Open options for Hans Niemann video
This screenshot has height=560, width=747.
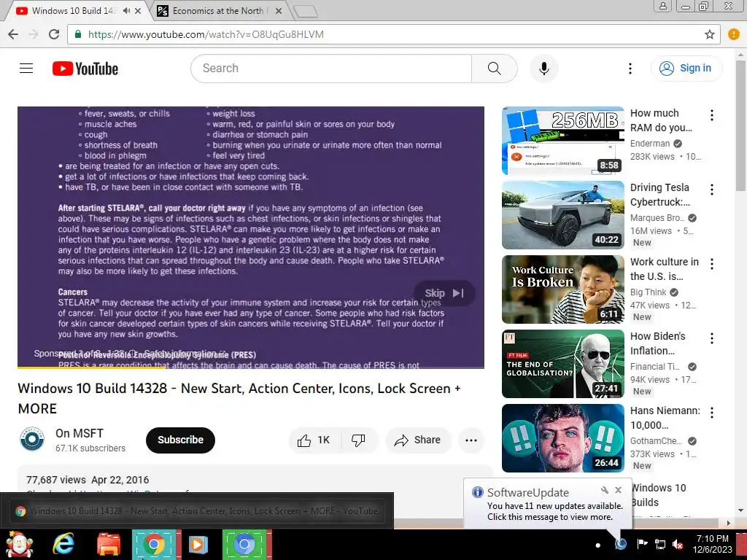click(712, 413)
